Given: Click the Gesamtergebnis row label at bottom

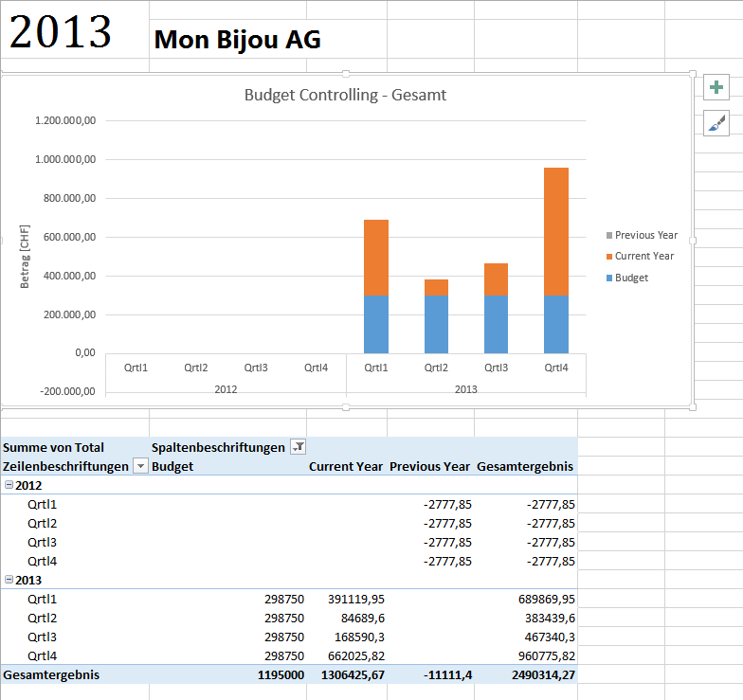Looking at the screenshot, I should point(51,674).
